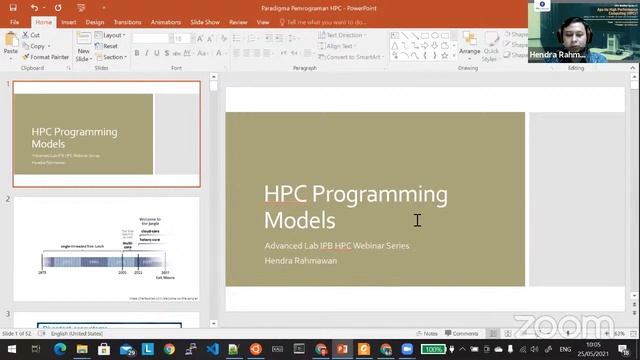Switch to the Design tab

coord(95,22)
